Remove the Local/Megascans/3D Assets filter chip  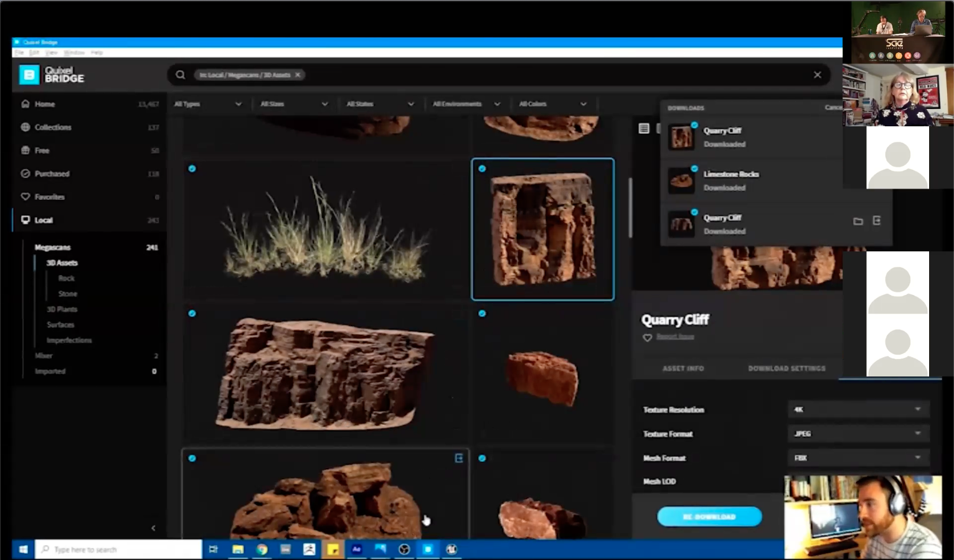pos(298,75)
